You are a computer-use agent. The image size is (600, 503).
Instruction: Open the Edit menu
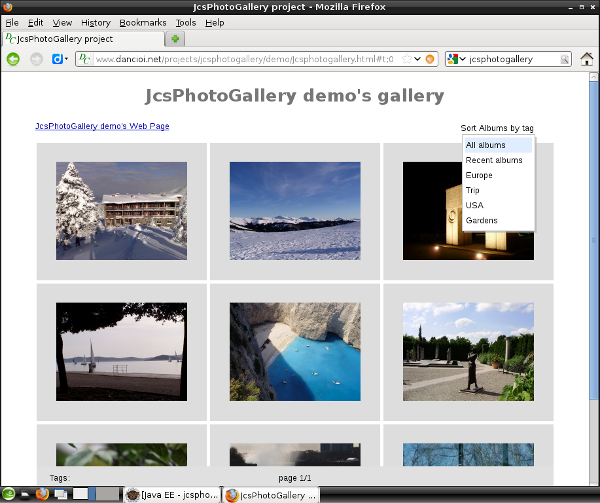[x=35, y=23]
